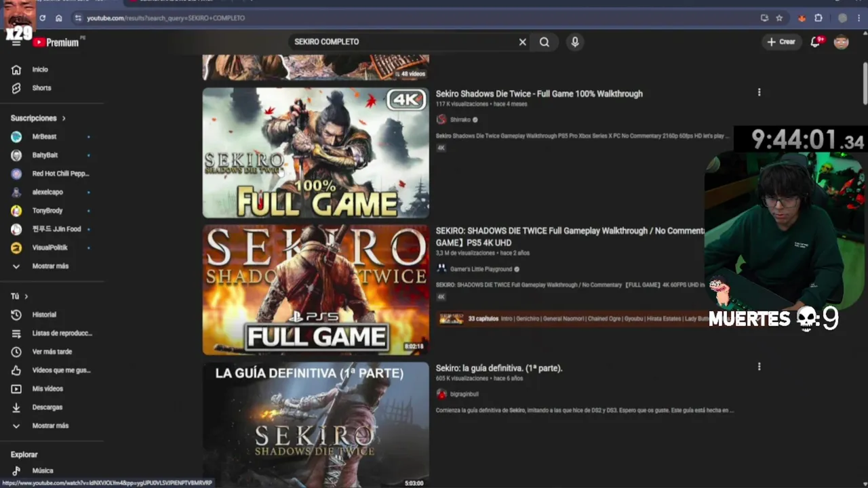Open site information icon in address bar
The image size is (868, 488).
coord(78,18)
